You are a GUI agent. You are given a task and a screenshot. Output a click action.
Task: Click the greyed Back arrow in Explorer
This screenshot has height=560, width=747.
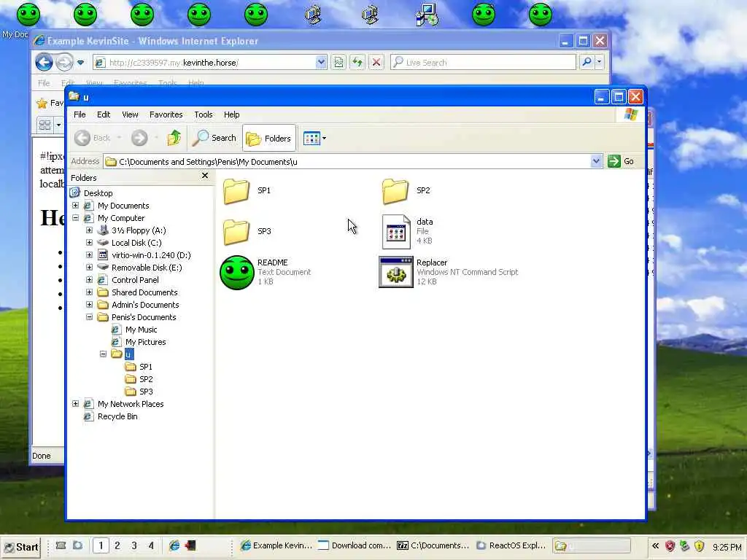(x=82, y=138)
